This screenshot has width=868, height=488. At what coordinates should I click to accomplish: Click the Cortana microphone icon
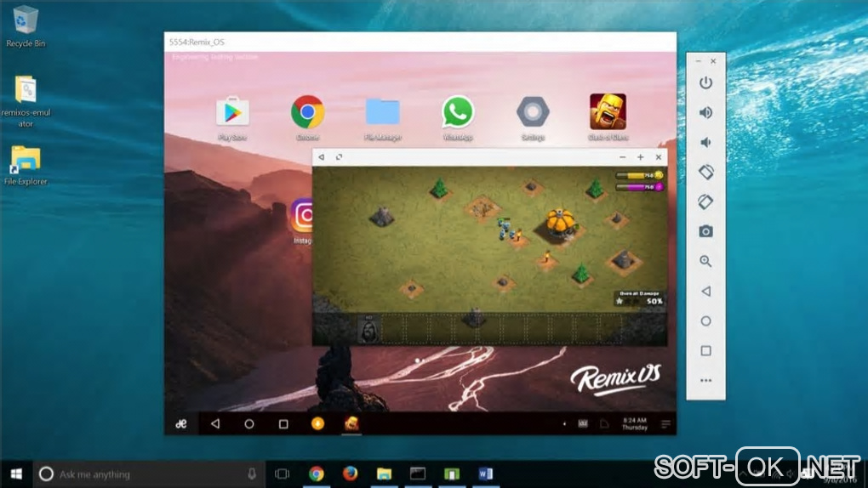point(252,474)
